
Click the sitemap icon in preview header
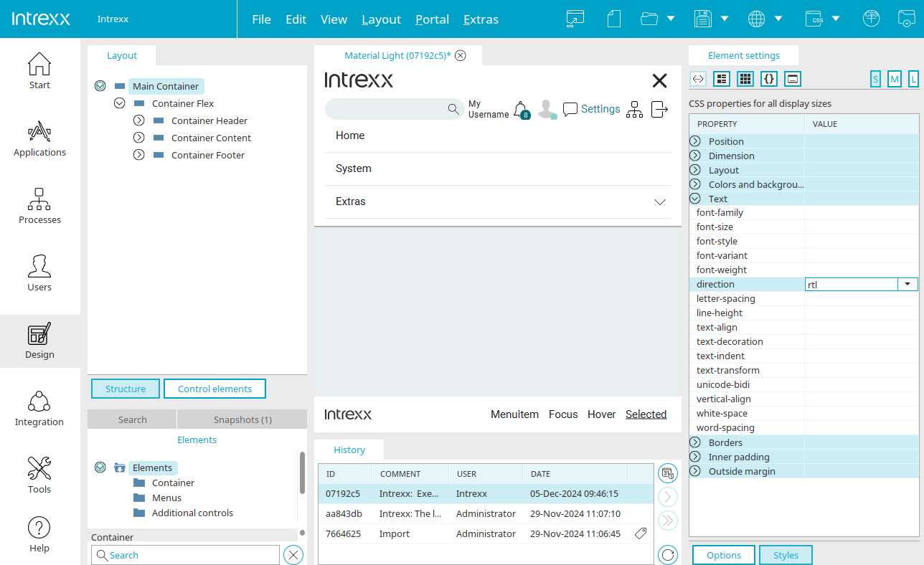click(634, 109)
